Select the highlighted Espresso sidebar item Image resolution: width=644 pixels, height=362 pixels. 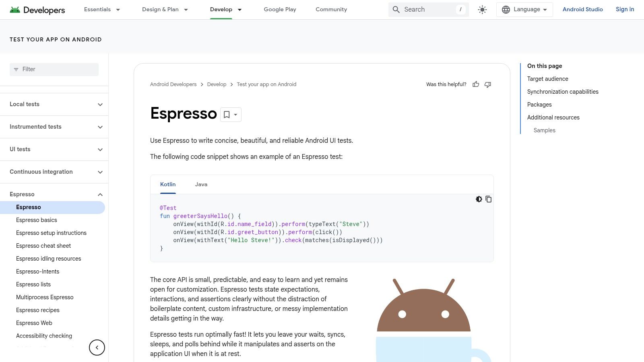click(52, 207)
